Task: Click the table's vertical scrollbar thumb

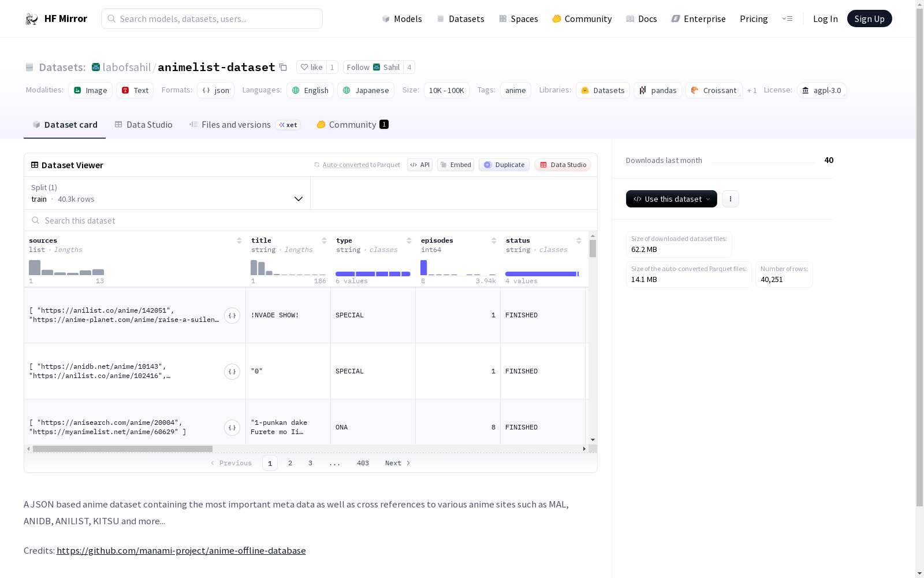Action: point(593,249)
